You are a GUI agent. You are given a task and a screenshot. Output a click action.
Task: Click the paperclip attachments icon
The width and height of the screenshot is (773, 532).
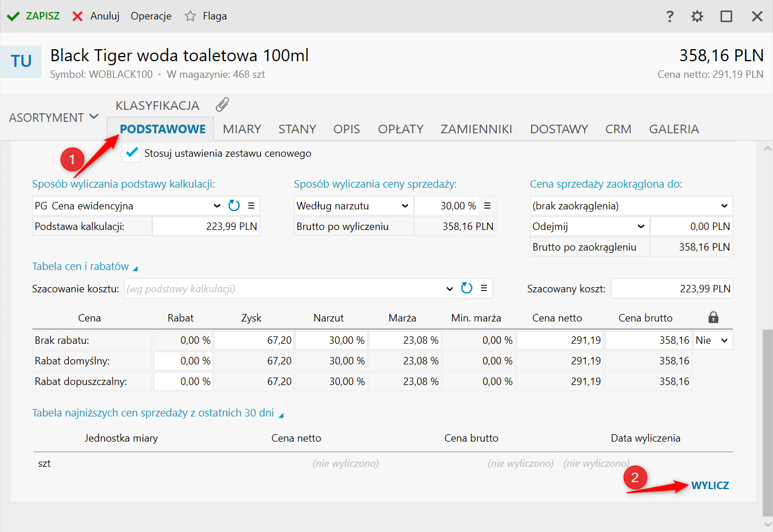coord(223,105)
